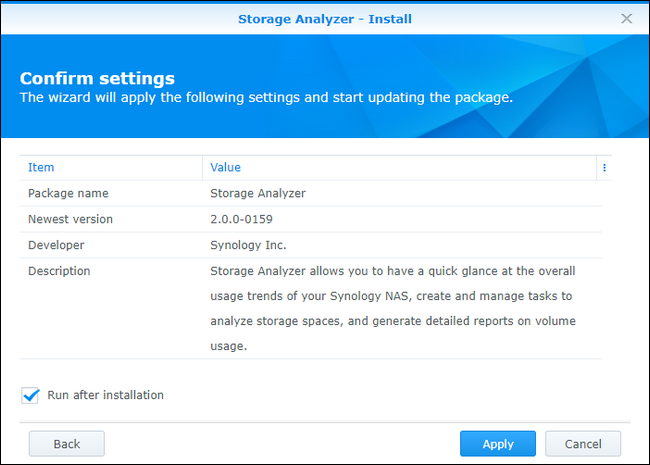Image resolution: width=650 pixels, height=465 pixels.
Task: Click the Run after installation label
Action: (105, 395)
